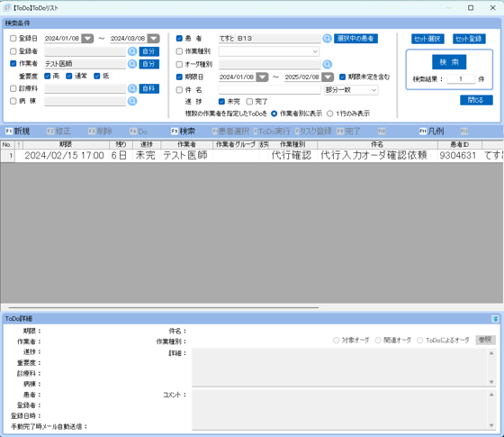The image size is (504, 437).
Task: Click the 自科 button
Action: point(148,88)
